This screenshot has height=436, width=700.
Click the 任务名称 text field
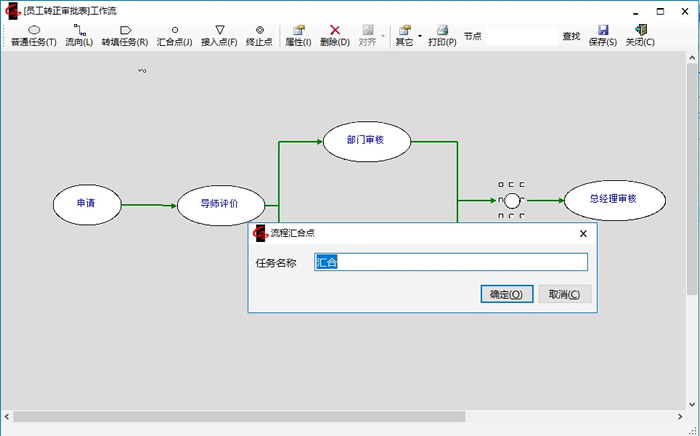450,263
